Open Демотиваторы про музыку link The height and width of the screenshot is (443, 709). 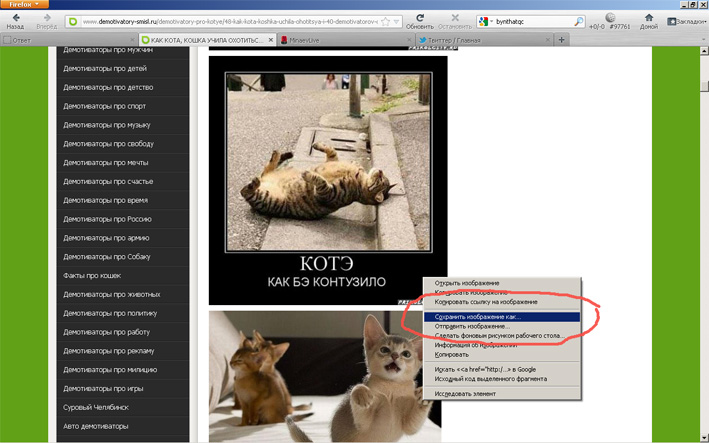point(107,125)
